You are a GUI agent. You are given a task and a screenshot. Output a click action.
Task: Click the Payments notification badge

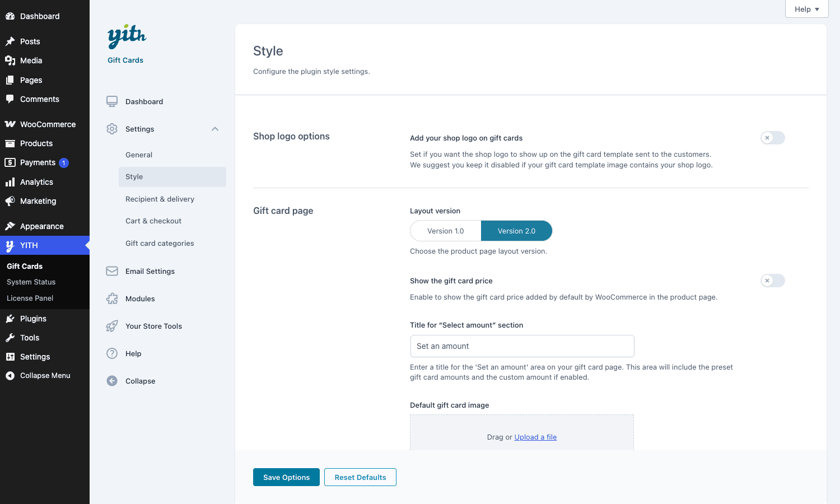click(x=64, y=163)
